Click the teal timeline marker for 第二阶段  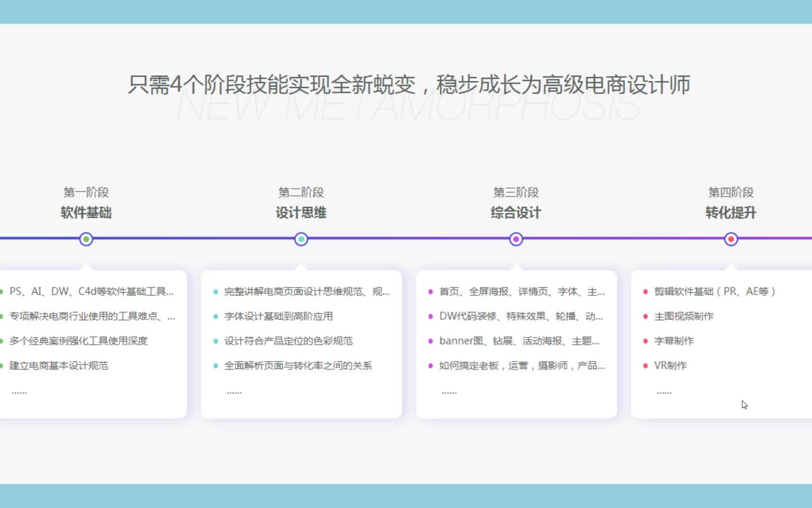(x=301, y=239)
